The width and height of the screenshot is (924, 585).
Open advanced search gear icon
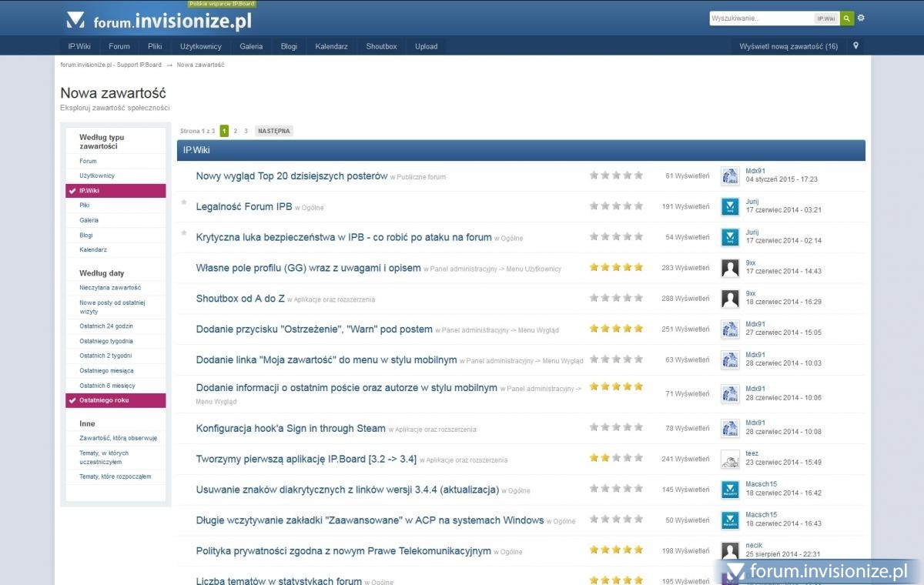point(861,18)
